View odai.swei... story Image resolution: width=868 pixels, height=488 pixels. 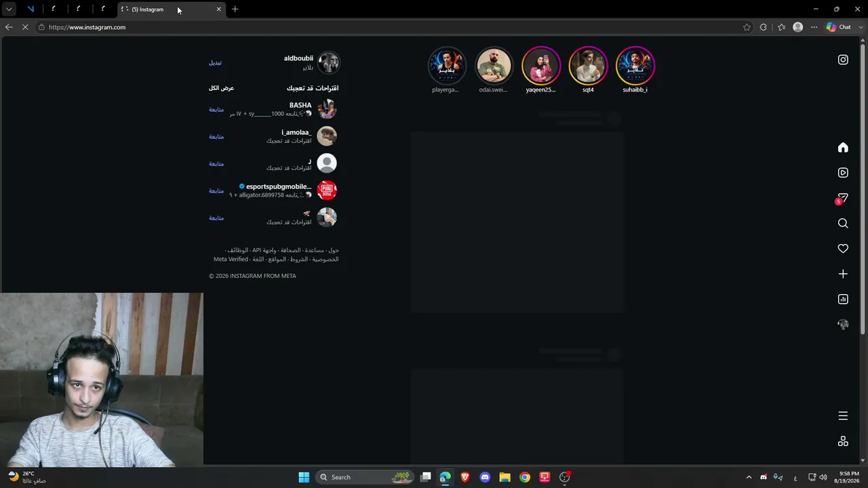click(x=494, y=66)
